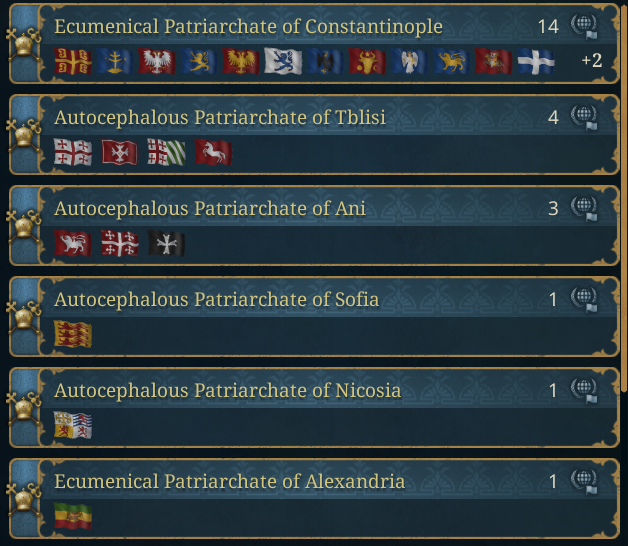Click the white horse red flag under Tblisi
The image size is (628, 546).
[213, 152]
